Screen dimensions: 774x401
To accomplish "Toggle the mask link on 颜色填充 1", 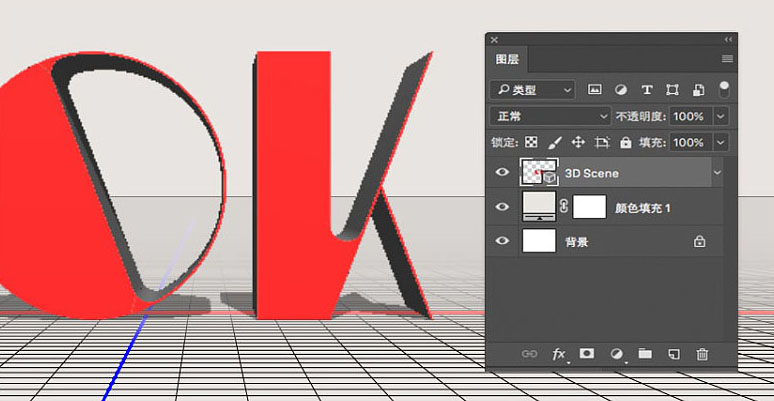I will 564,206.
